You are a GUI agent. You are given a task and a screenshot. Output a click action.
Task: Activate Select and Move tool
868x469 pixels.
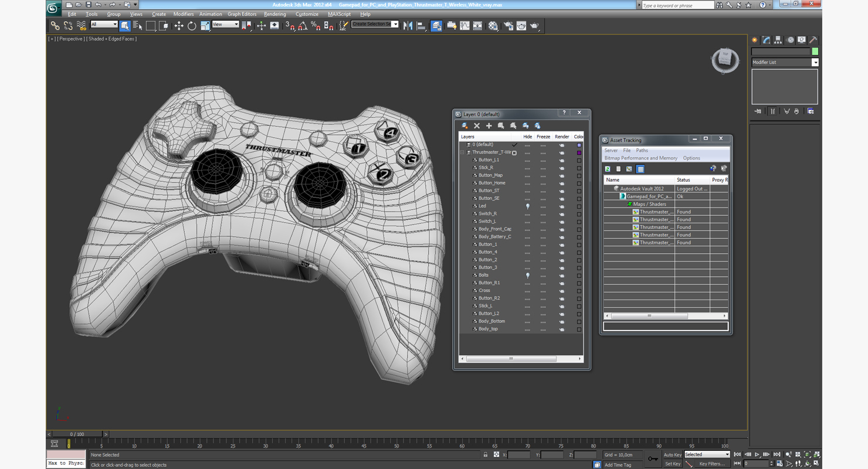[178, 26]
